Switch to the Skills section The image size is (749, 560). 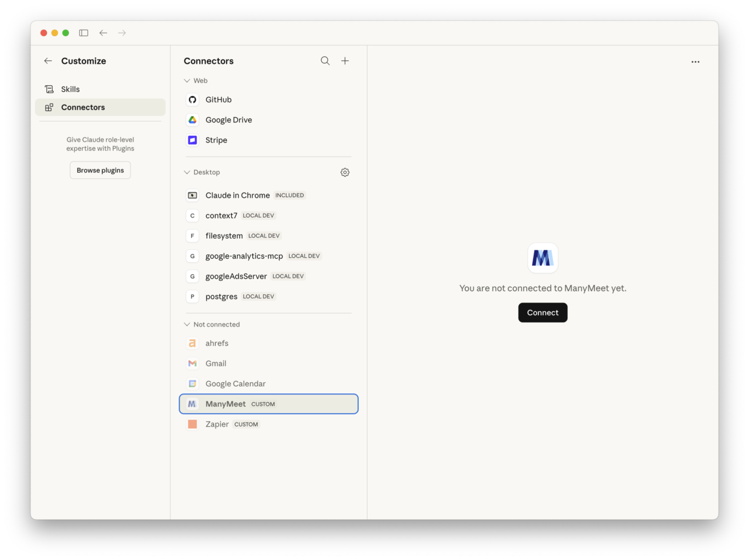(70, 89)
